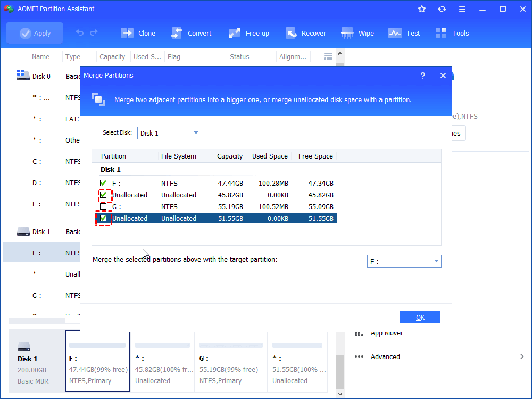Viewport: 532px width, 399px height.
Task: Click OK in Merge Partitions dialog
Action: (x=420, y=317)
